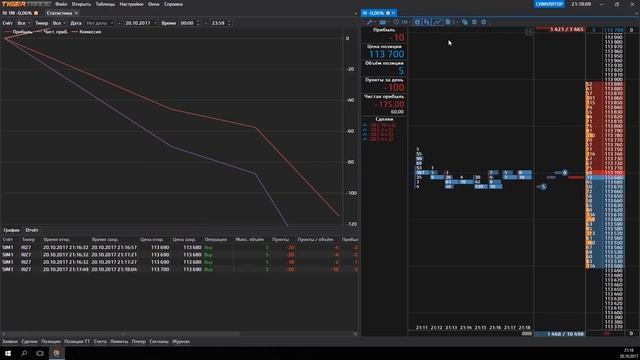640x360 pixels.
Task: Open the Счета bottom panel
Action: point(100,342)
